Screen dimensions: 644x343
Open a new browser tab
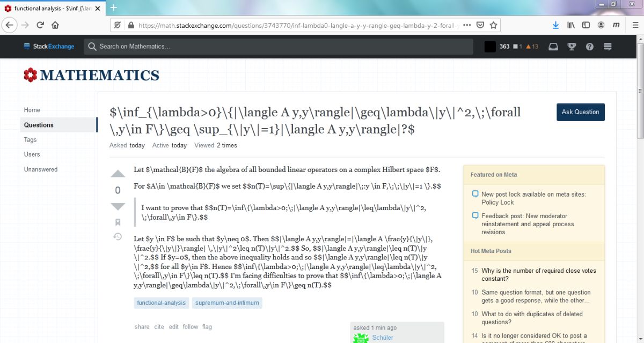pyautogui.click(x=114, y=8)
